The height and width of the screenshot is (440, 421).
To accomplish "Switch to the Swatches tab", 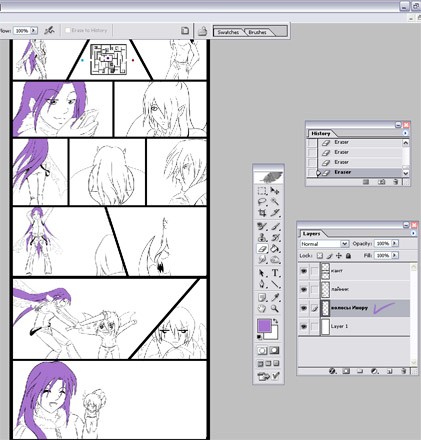I will [228, 32].
